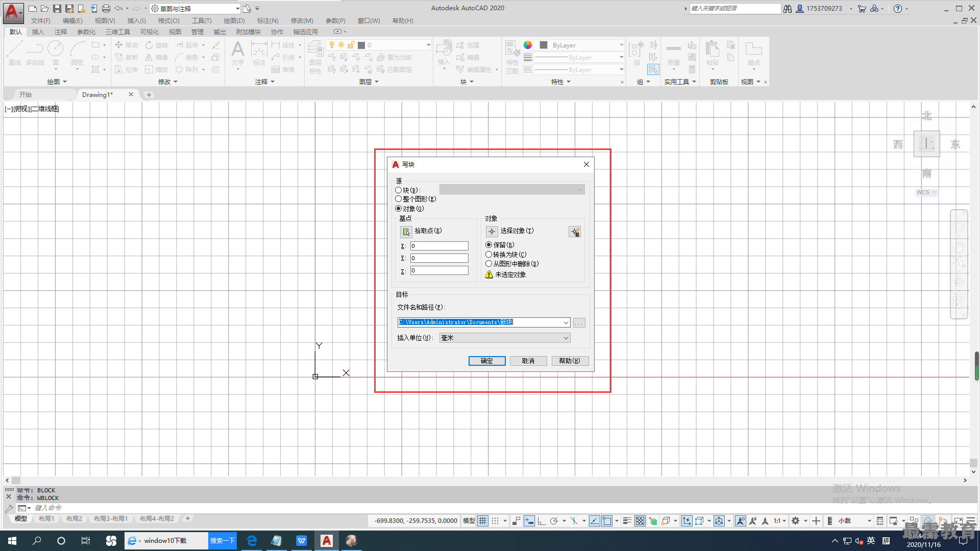Click the Move (移动) tool

(x=127, y=45)
